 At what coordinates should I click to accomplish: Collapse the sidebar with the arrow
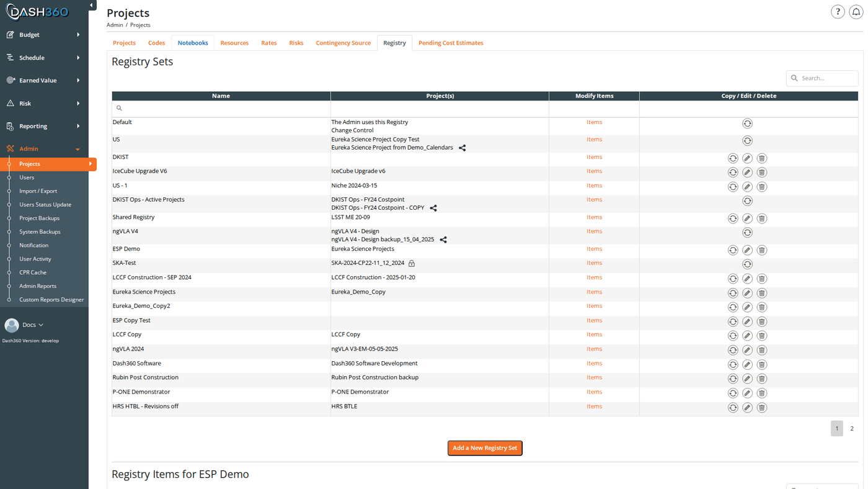click(x=92, y=6)
